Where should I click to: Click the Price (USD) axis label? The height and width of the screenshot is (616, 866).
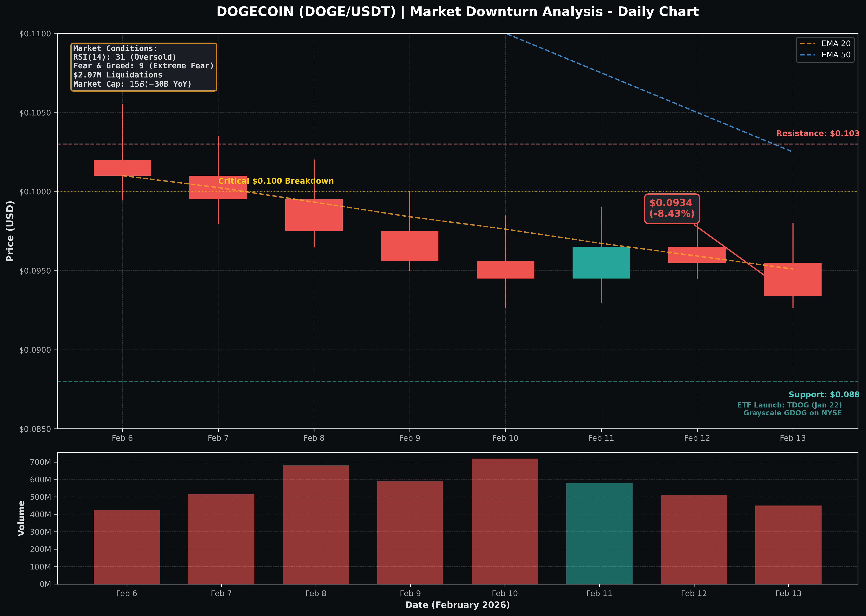tap(10, 231)
